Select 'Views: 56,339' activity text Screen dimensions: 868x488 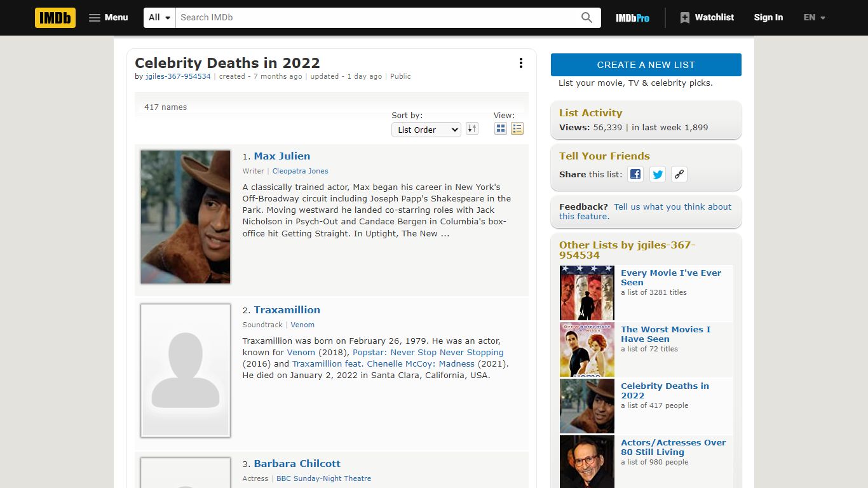[x=590, y=128]
